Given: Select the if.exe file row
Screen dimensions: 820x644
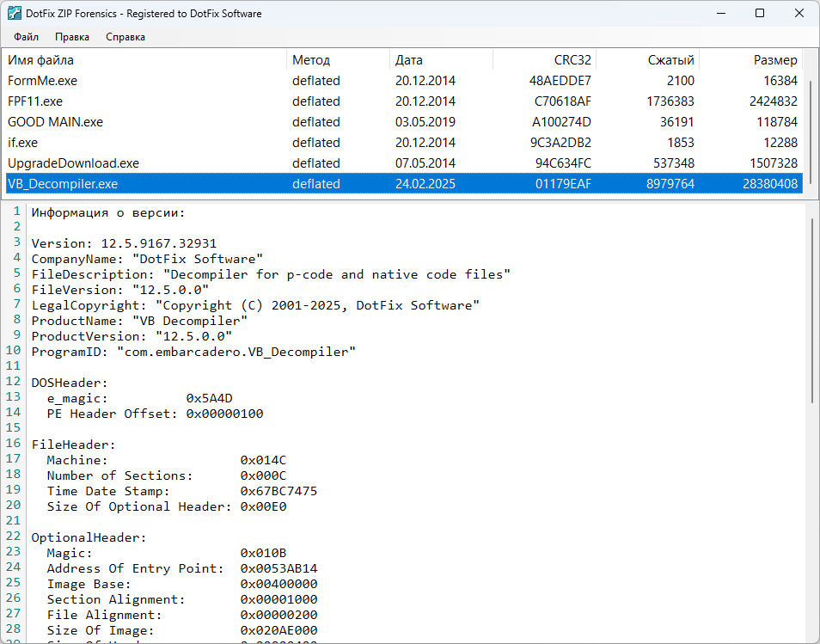Looking at the screenshot, I should (x=404, y=142).
